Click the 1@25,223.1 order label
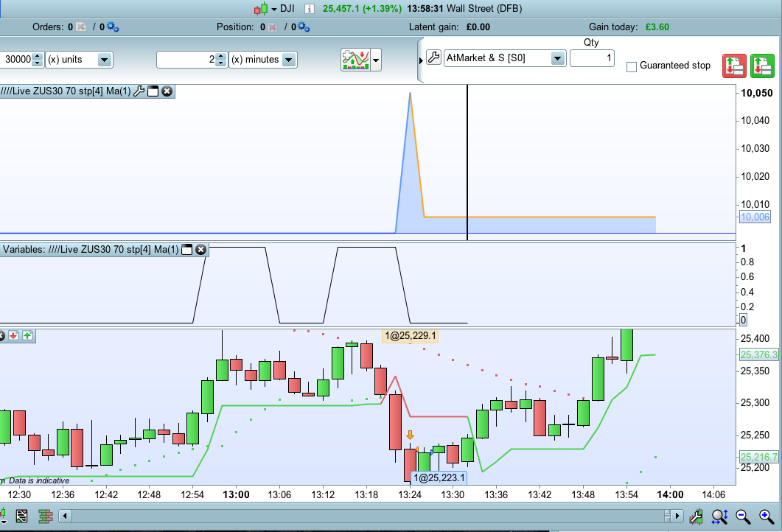 [x=439, y=478]
